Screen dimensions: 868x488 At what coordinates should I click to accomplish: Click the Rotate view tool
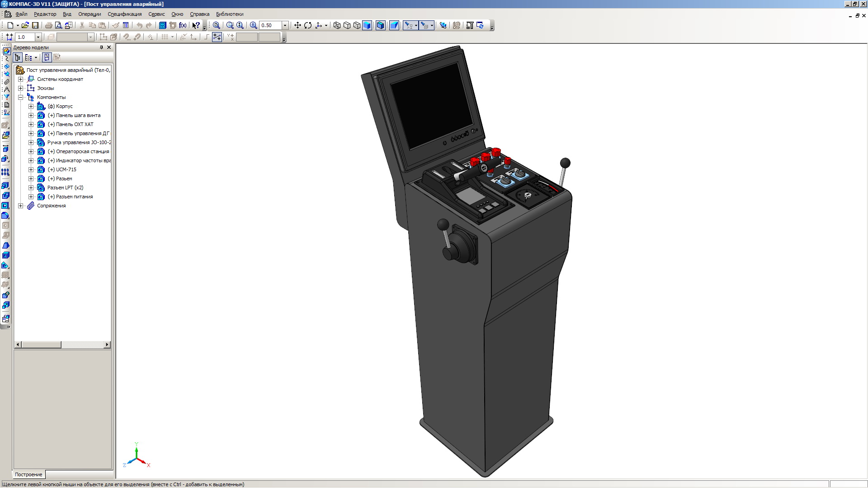coord(308,25)
